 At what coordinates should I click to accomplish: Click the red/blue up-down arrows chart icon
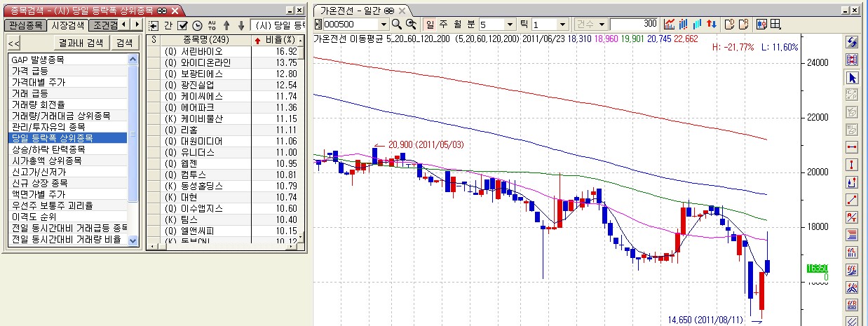712,25
